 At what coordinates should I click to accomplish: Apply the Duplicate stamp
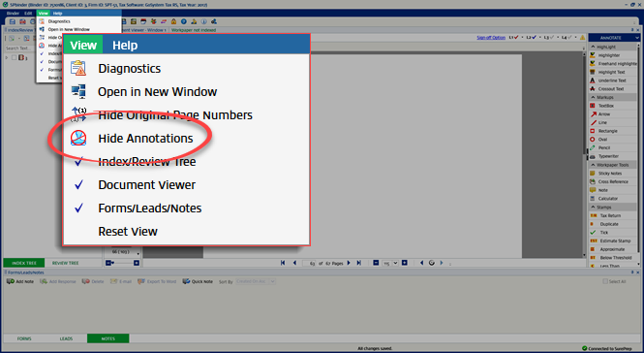[x=612, y=224]
